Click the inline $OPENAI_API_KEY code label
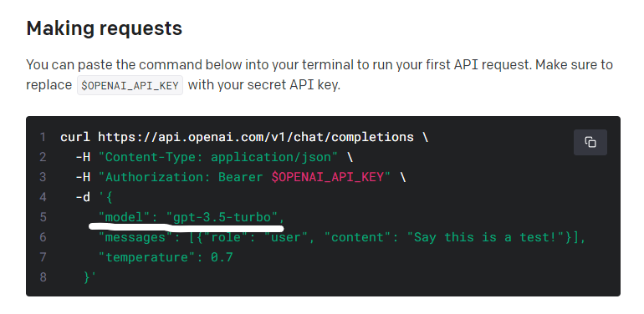The width and height of the screenshot is (644, 314). pos(130,85)
